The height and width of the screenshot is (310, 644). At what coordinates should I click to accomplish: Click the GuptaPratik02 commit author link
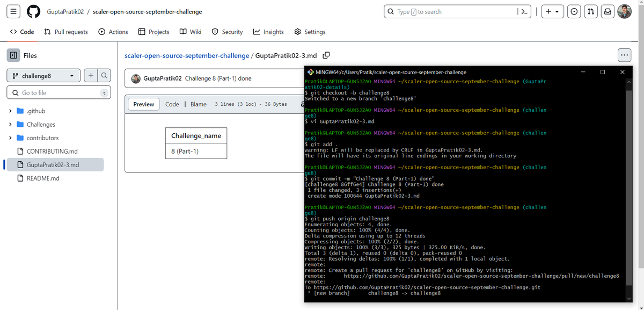coord(163,78)
